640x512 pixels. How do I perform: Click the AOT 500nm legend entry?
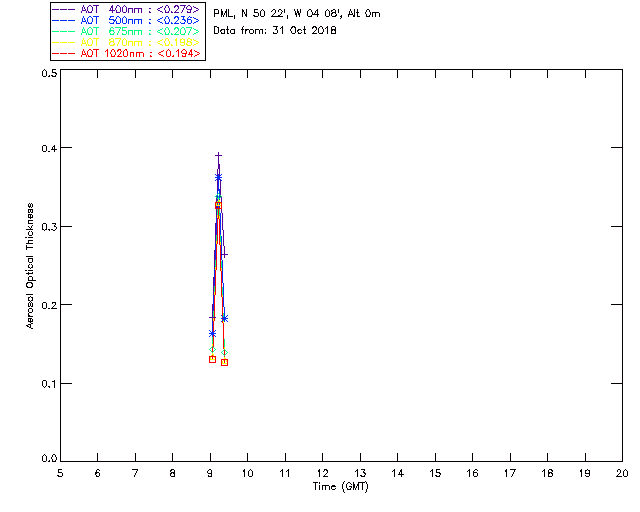click(126, 20)
